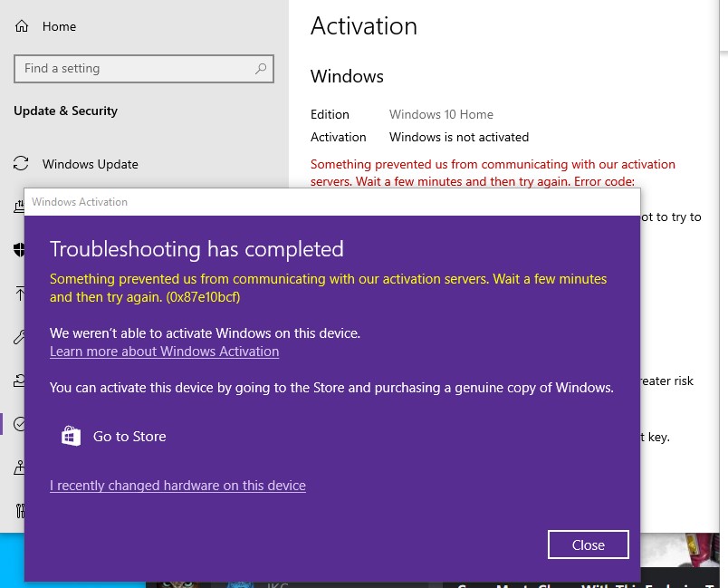
Task: Select the Troubleshoot wrench icon
Action: click(19, 337)
